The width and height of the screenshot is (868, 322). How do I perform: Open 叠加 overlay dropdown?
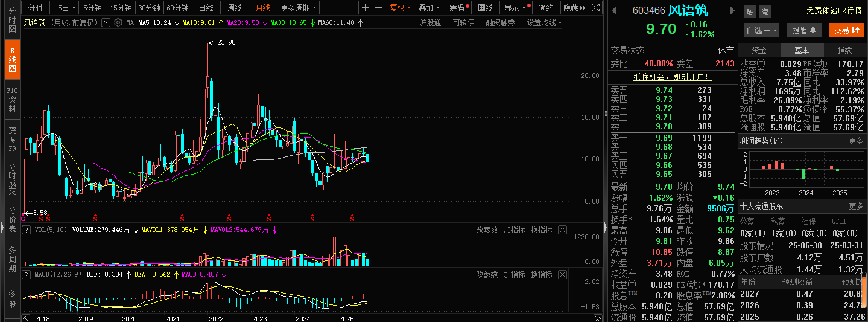coord(429,8)
